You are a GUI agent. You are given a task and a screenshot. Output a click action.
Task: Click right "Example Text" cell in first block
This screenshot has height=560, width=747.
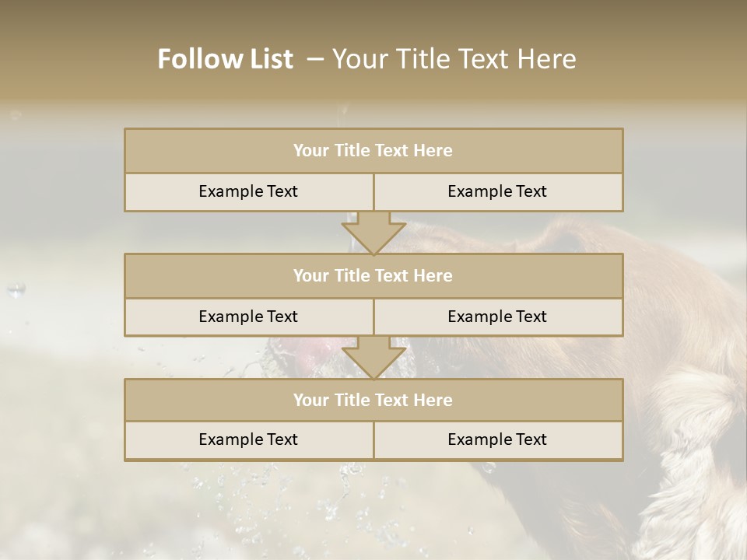click(x=498, y=191)
